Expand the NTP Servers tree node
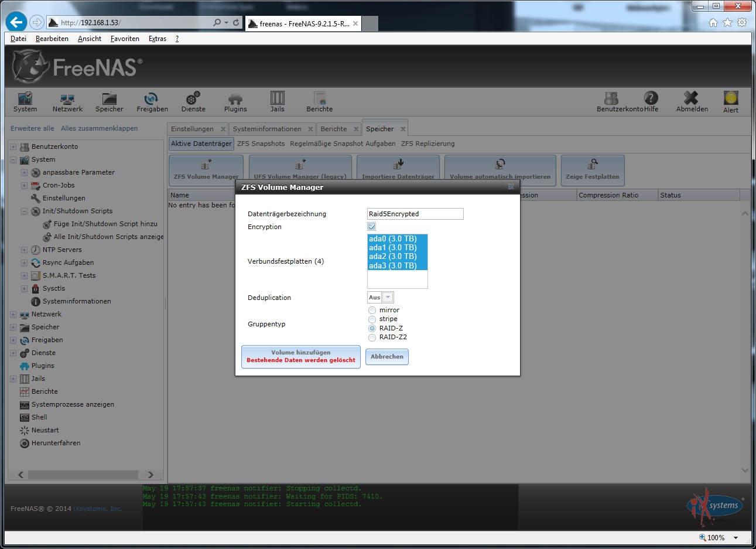Viewport: 756px width, 549px height. [24, 250]
